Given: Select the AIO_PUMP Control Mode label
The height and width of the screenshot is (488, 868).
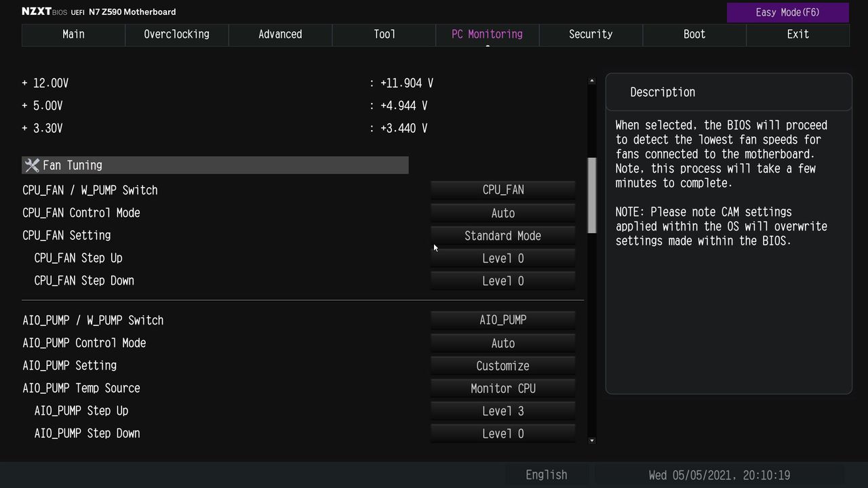Looking at the screenshot, I should click(x=84, y=343).
